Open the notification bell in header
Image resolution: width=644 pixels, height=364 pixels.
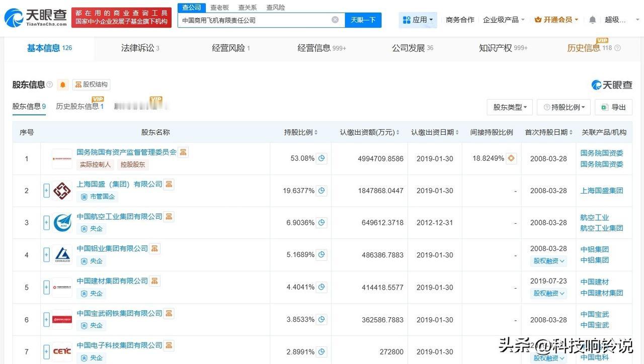[592, 20]
